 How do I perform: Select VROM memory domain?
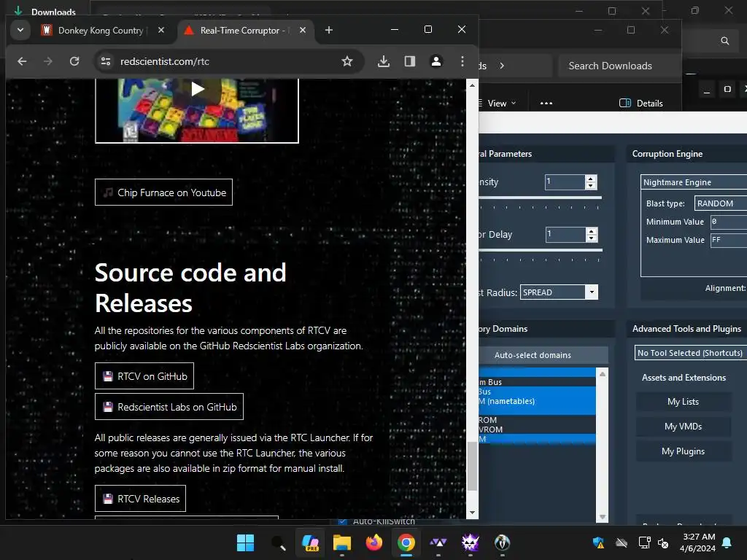tap(537, 429)
